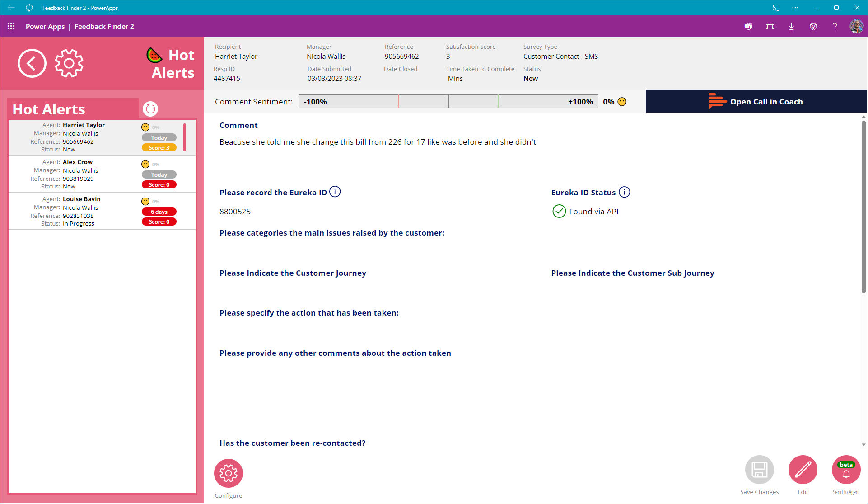Image resolution: width=868 pixels, height=504 pixels.
Task: Click the Configure gear button
Action: click(x=229, y=473)
